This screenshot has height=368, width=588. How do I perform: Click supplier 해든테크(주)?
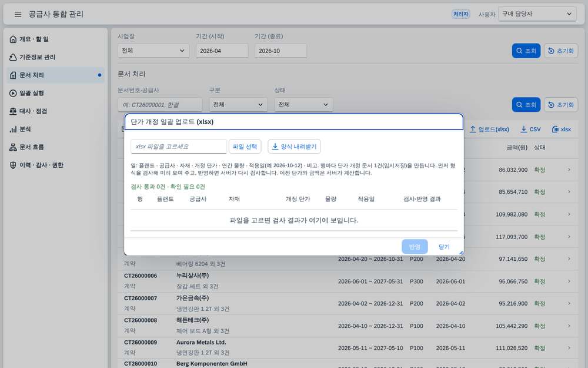[x=193, y=320]
